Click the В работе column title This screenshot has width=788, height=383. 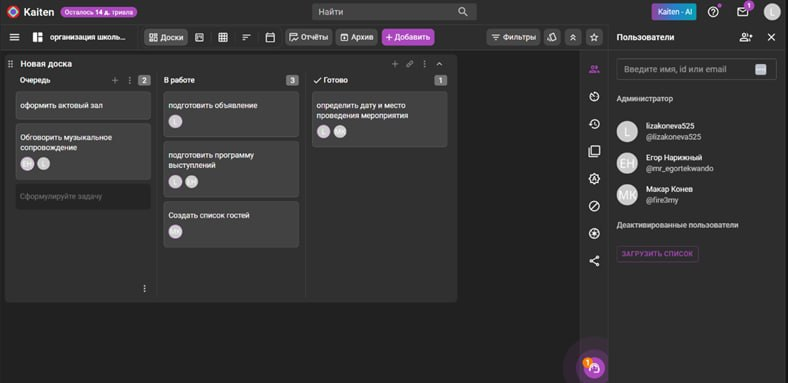click(x=179, y=80)
